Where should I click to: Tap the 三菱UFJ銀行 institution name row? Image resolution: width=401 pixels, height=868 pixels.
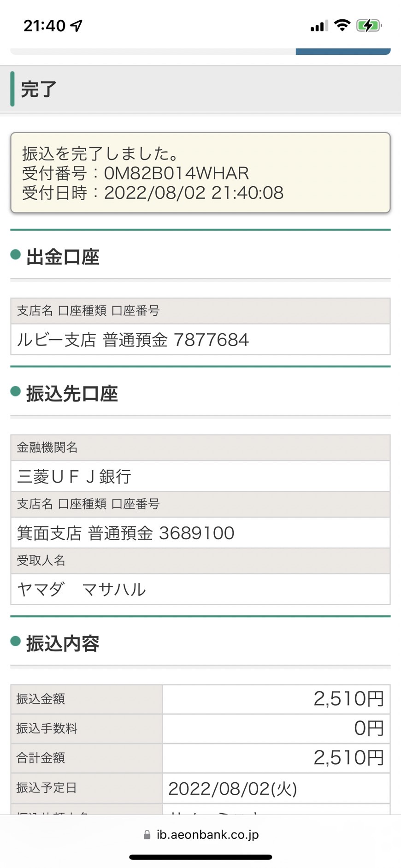tap(200, 476)
